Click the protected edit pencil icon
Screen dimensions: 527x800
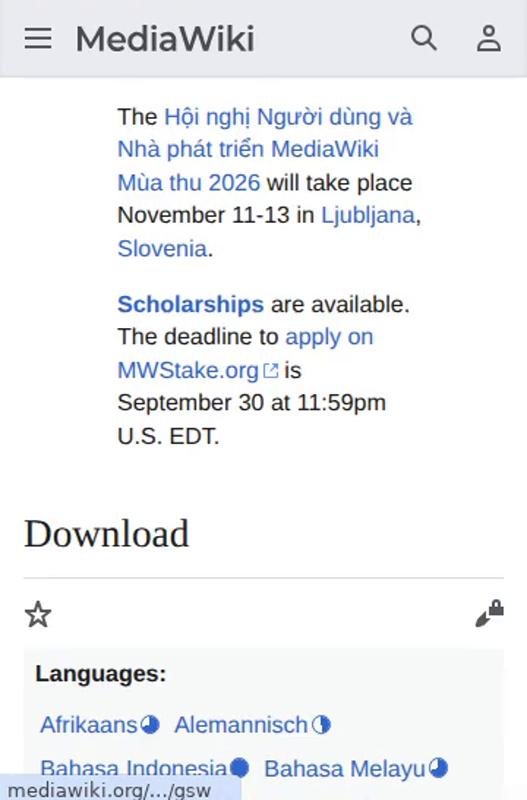[x=490, y=613]
